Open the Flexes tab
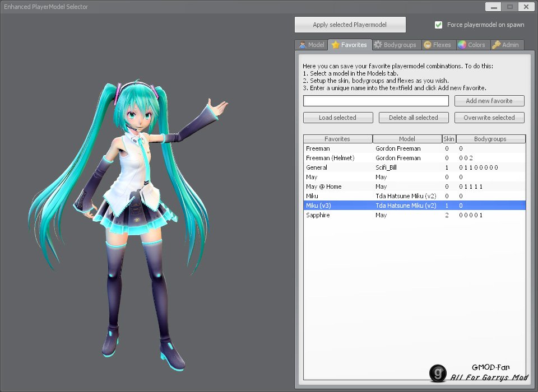The height and width of the screenshot is (392, 538). [x=439, y=45]
